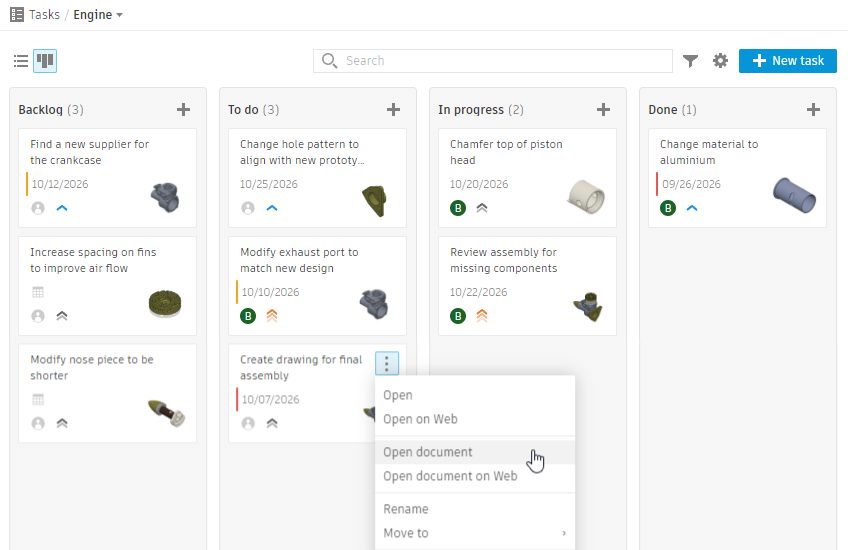
Task: Open assembly thumbnail on Review assembly card
Action: coord(588,307)
